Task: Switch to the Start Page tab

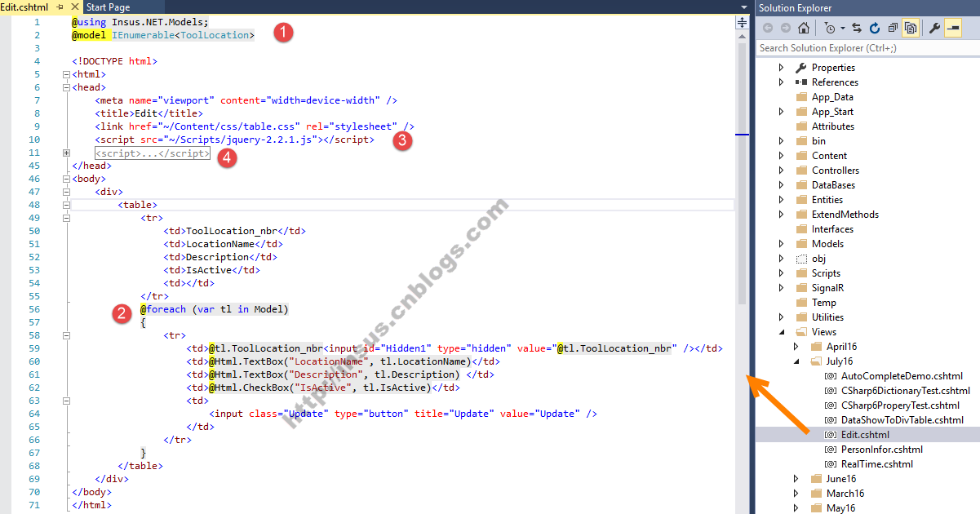Action: coord(109,7)
